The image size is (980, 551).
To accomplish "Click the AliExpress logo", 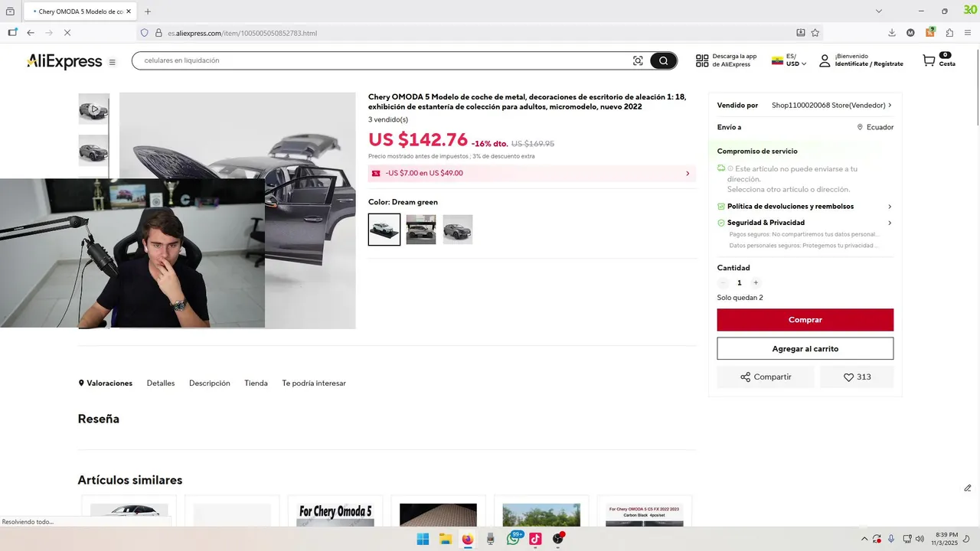I will [x=64, y=62].
